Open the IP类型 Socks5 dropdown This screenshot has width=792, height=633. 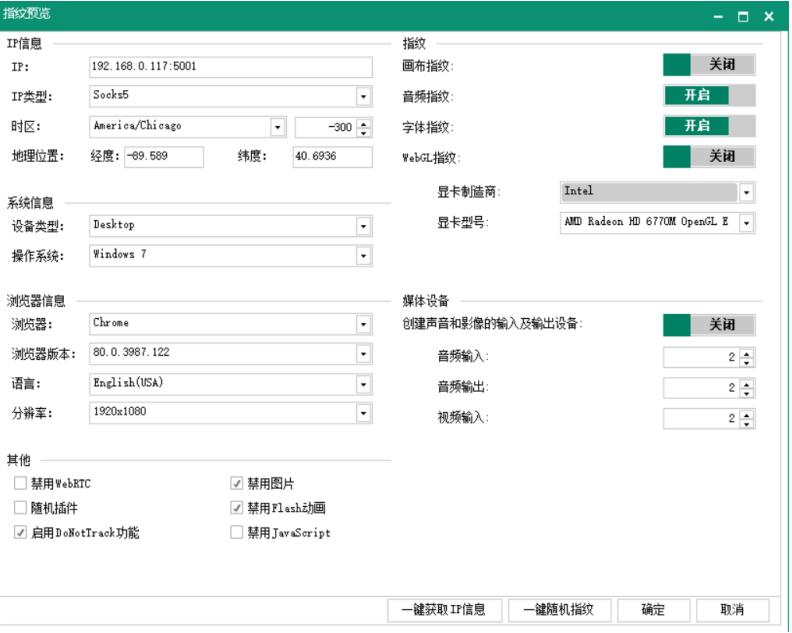coord(363,96)
